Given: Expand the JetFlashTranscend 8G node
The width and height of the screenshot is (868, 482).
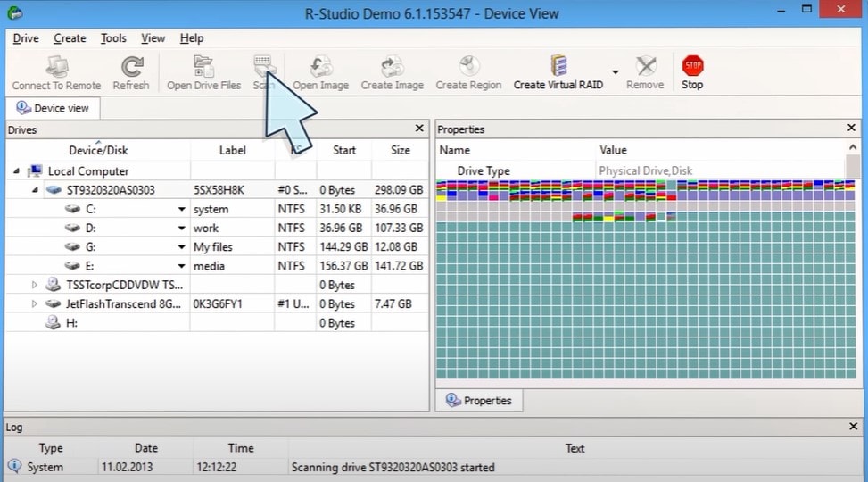Looking at the screenshot, I should 34,303.
